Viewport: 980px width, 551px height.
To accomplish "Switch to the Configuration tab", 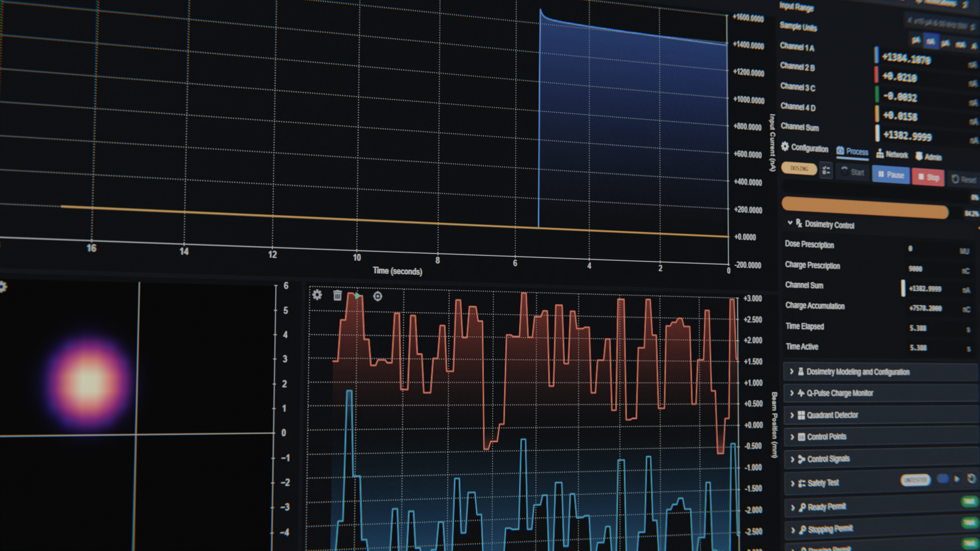I will tap(805, 148).
